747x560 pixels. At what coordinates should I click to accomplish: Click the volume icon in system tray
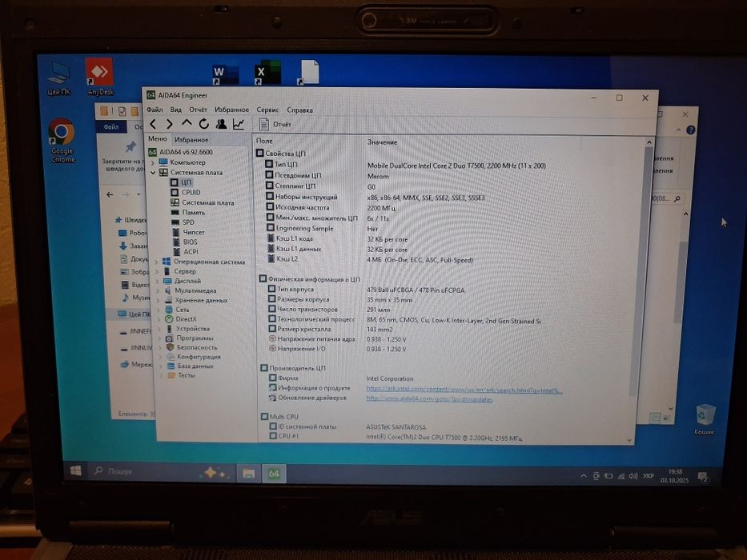click(633, 476)
